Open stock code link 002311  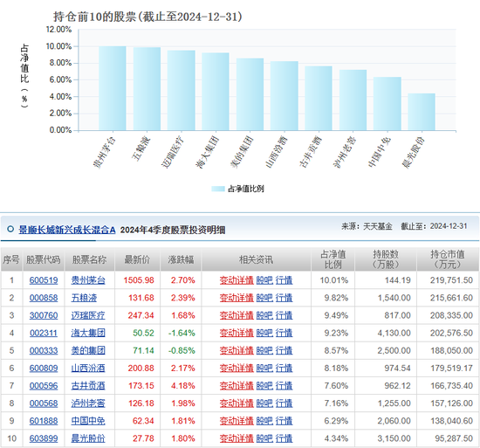[44, 333]
